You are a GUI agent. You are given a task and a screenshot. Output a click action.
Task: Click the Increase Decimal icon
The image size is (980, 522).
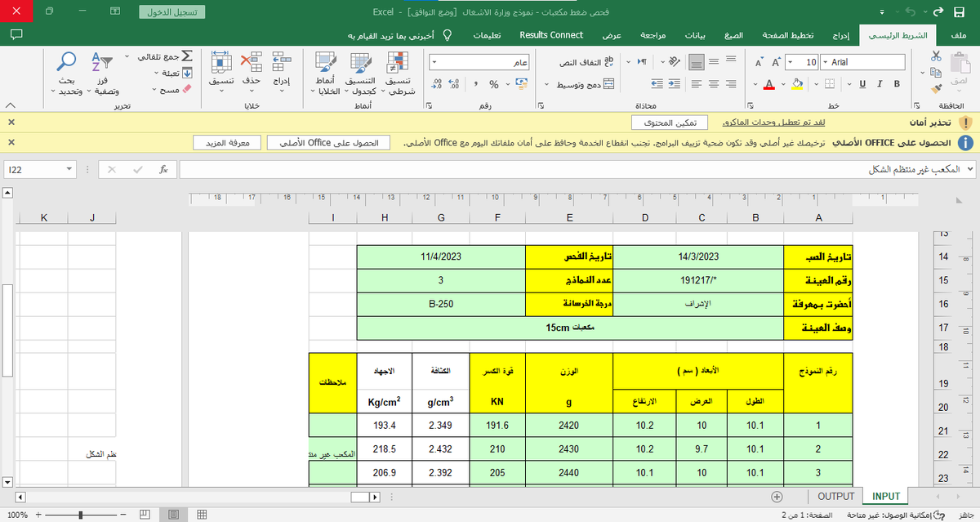pyautogui.click(x=453, y=84)
